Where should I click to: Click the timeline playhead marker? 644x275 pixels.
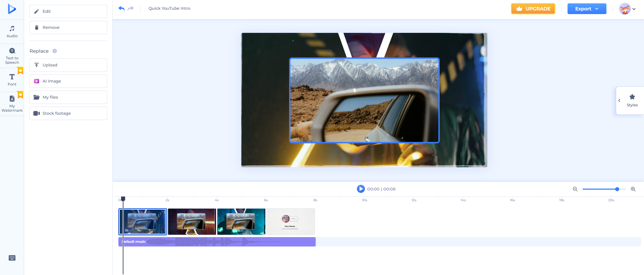(123, 199)
